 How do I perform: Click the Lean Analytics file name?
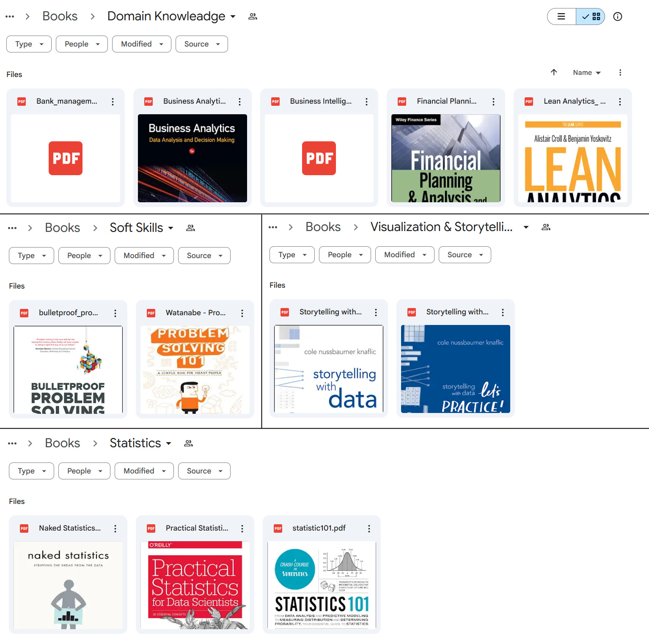575,101
